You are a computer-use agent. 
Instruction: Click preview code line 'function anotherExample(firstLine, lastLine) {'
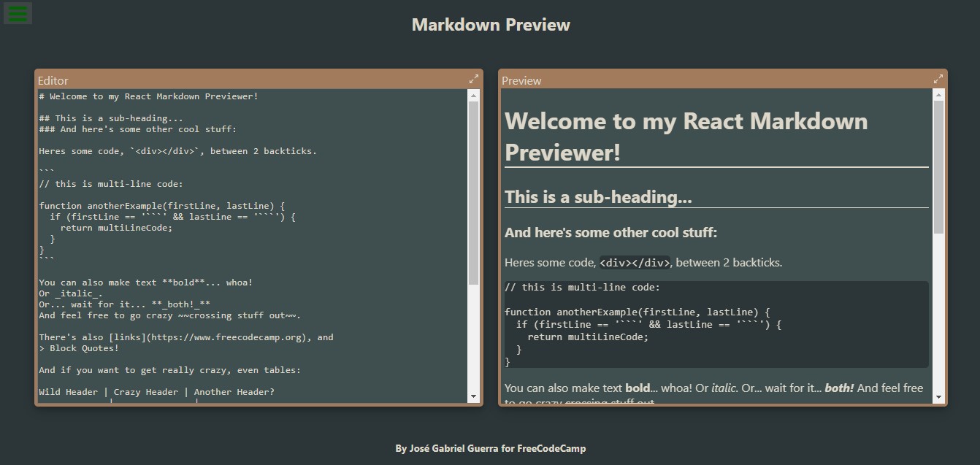coord(637,312)
